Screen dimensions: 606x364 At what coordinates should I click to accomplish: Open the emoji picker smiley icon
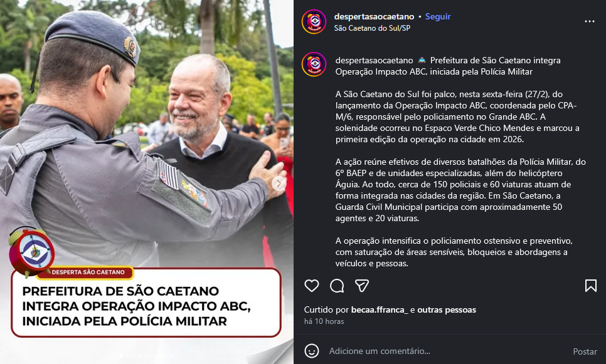pyautogui.click(x=312, y=351)
